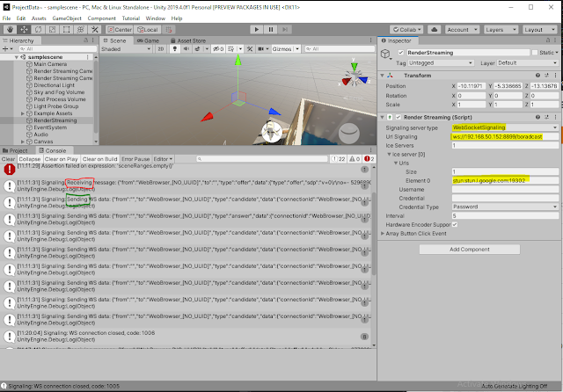Toggle info messages count filter
Image resolution: width=563 pixels, height=392 pixels.
point(338,159)
